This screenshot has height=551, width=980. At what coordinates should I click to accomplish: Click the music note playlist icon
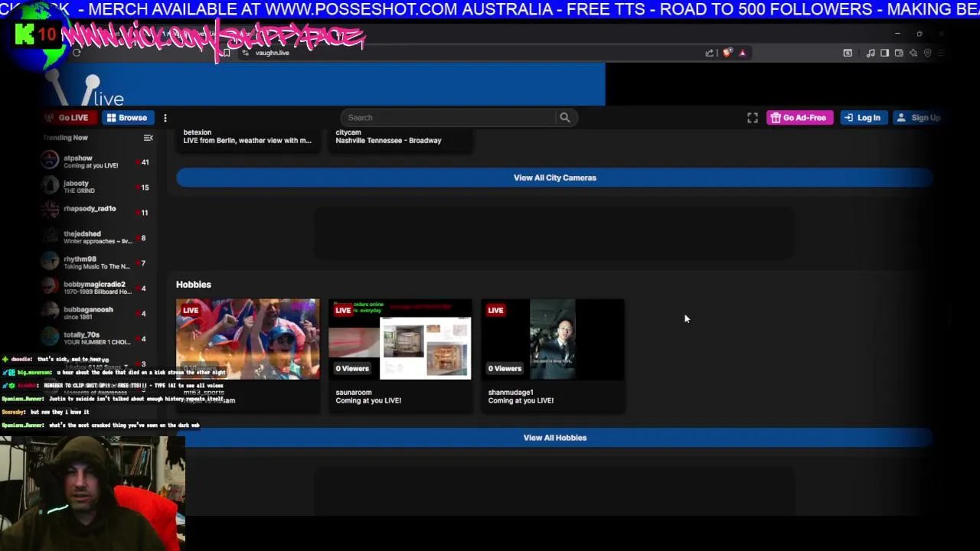871,53
